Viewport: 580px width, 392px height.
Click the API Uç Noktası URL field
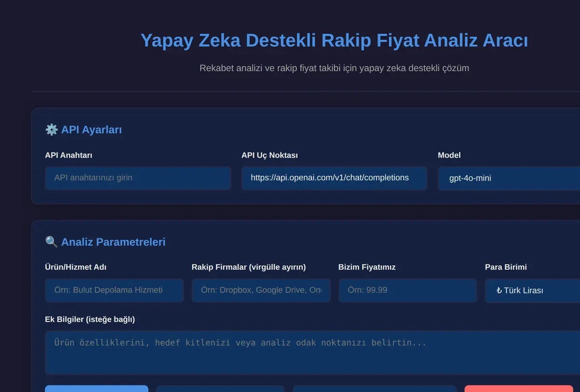pyautogui.click(x=334, y=178)
